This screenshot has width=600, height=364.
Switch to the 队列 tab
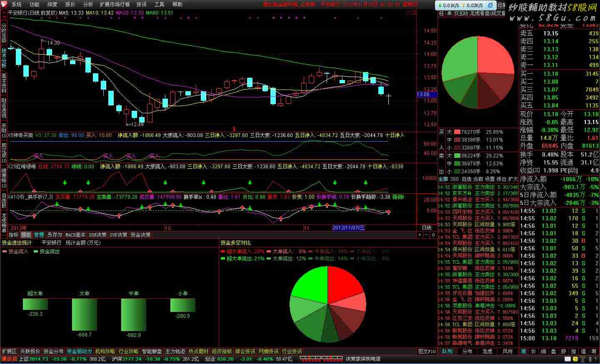[x=447, y=352]
